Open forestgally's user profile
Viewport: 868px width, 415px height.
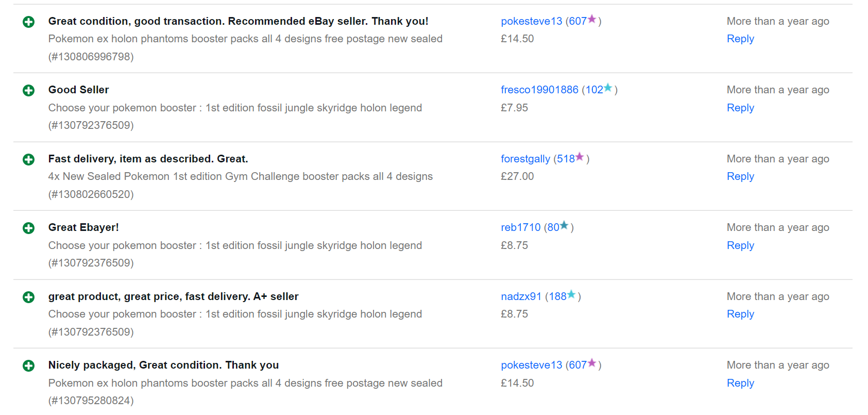pos(525,159)
